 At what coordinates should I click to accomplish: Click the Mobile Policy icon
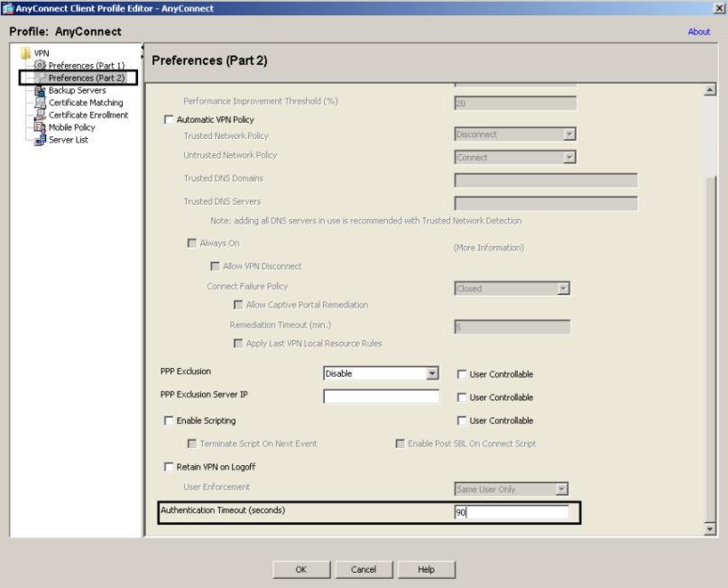coord(41,127)
